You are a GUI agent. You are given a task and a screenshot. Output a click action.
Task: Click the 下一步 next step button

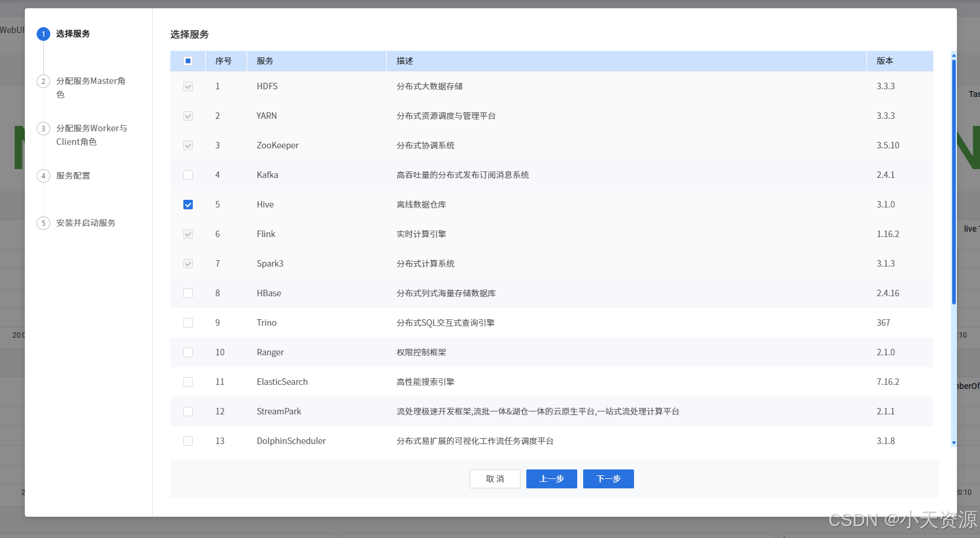point(609,479)
